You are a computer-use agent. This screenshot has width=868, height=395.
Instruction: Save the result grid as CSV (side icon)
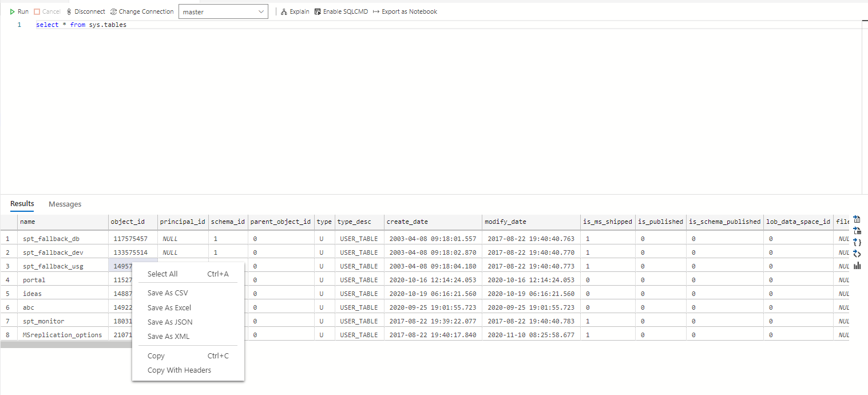click(x=857, y=219)
